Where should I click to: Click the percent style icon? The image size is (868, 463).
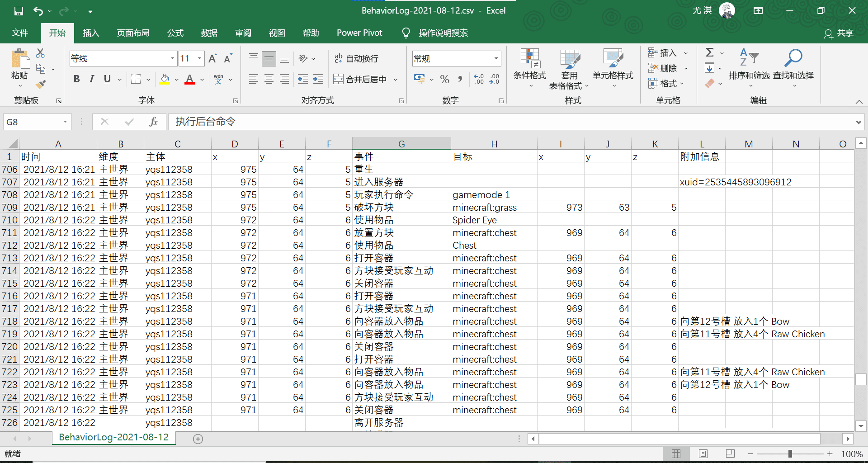click(x=444, y=80)
